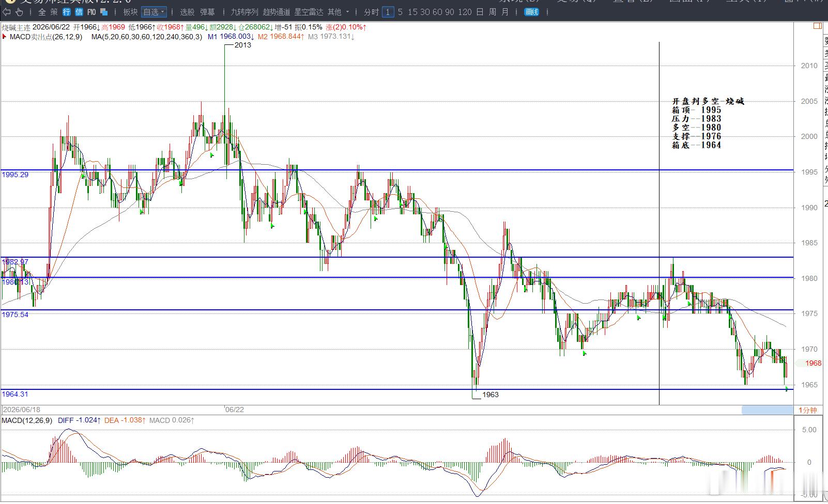Select the 30-minute period tab
828x504 pixels.
tap(425, 12)
